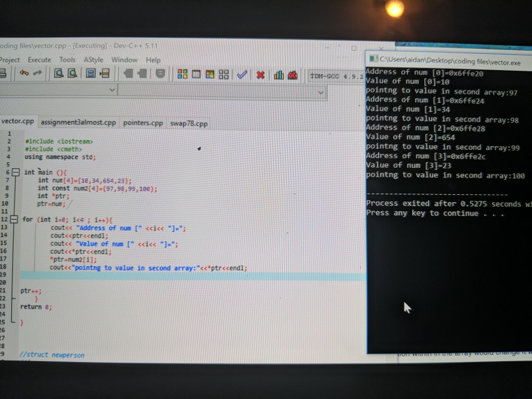Image resolution: width=532 pixels, height=399 pixels.
Task: Run syntax check with the blue checkmark icon
Action: tap(242, 74)
